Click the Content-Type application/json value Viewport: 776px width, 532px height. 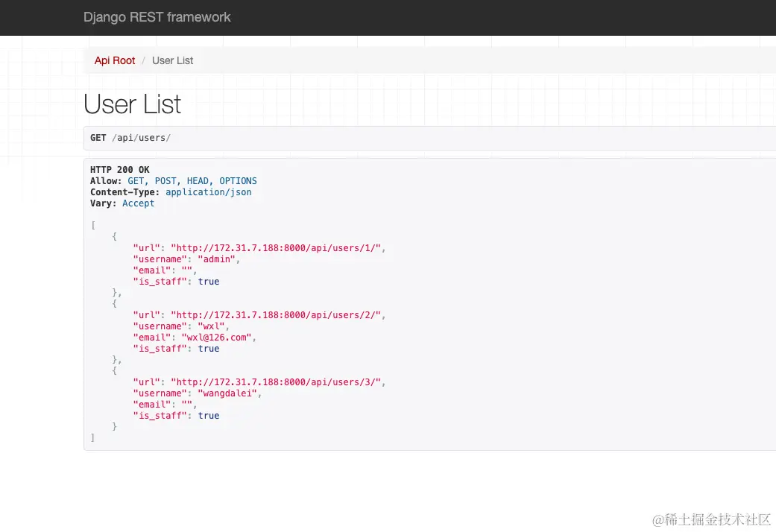tap(209, 192)
